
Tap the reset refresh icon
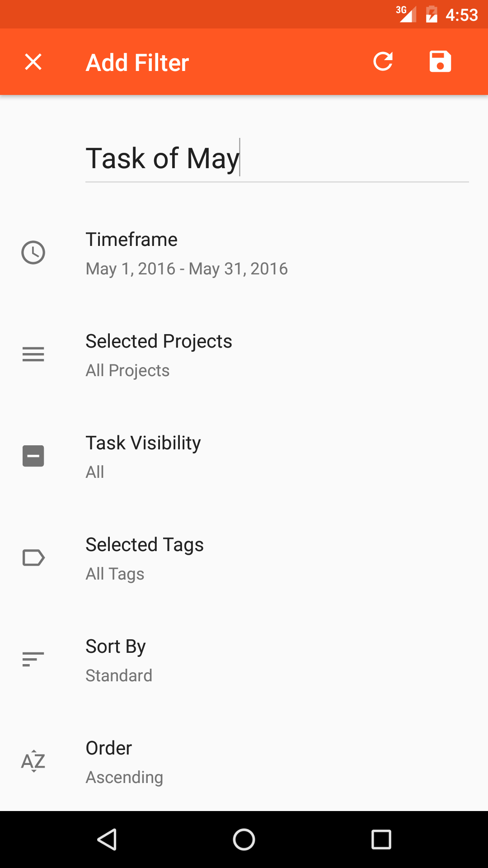click(383, 62)
